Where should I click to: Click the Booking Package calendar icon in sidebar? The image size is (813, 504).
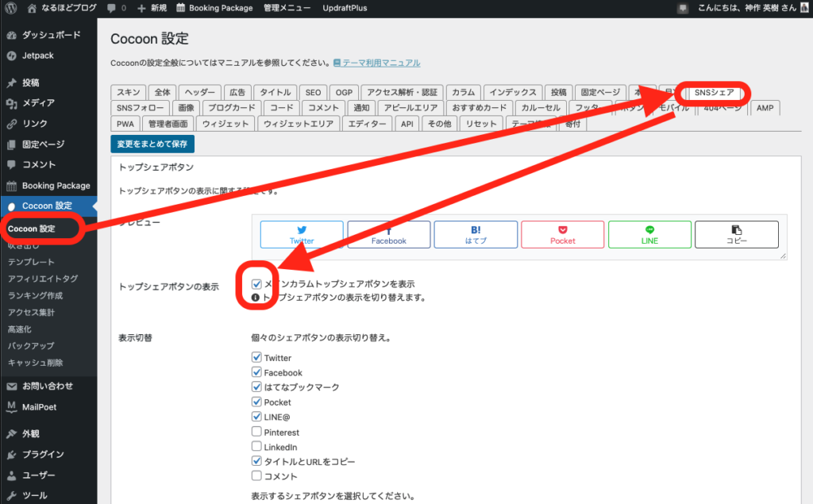point(11,186)
